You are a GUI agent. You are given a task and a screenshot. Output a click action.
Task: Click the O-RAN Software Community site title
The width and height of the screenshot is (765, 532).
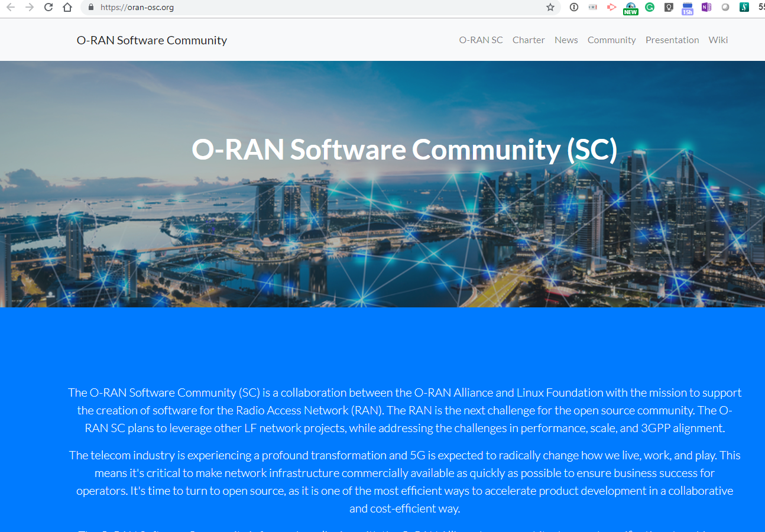pyautogui.click(x=152, y=40)
